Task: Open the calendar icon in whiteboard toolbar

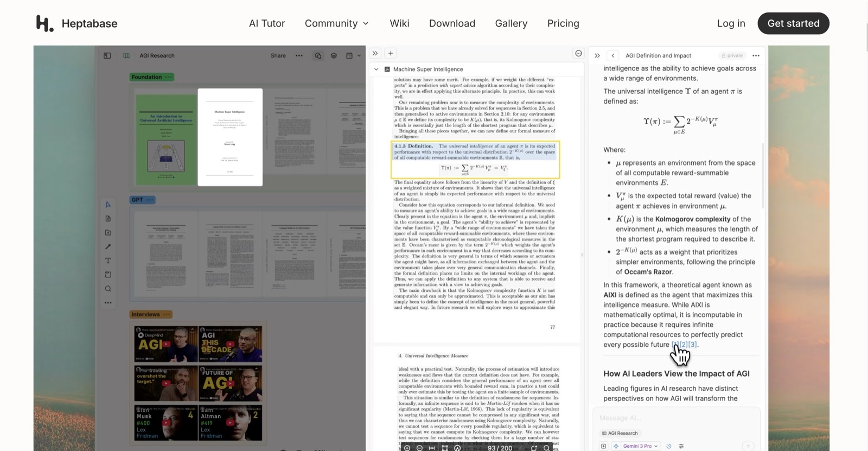Action: point(349,55)
